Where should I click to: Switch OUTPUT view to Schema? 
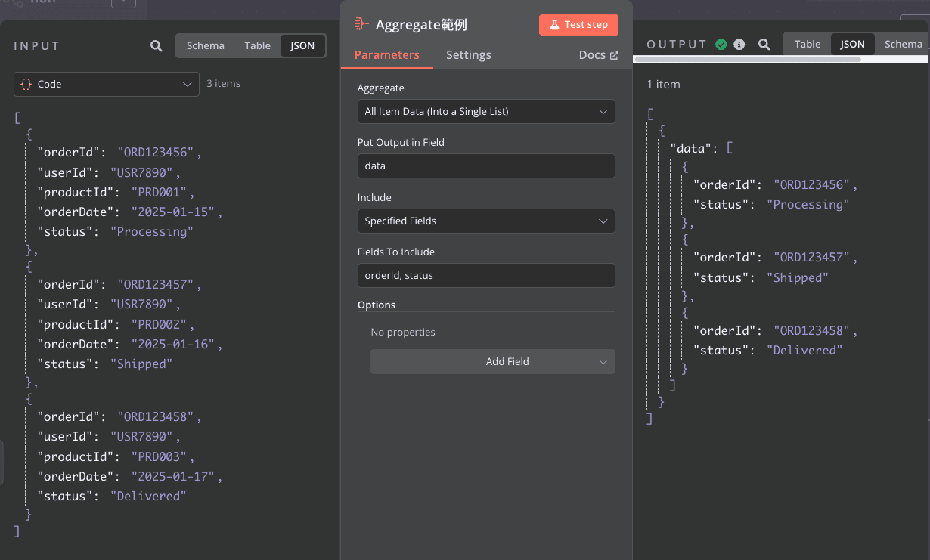point(904,44)
